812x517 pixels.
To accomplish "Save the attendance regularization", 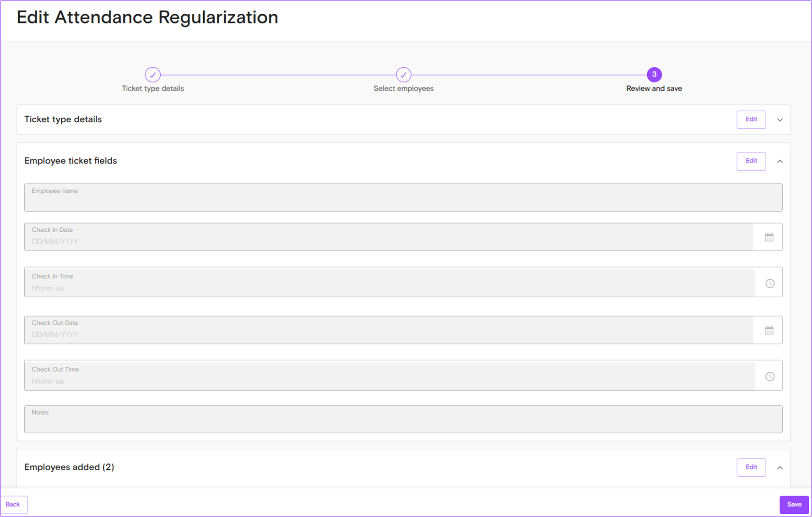I will (794, 505).
